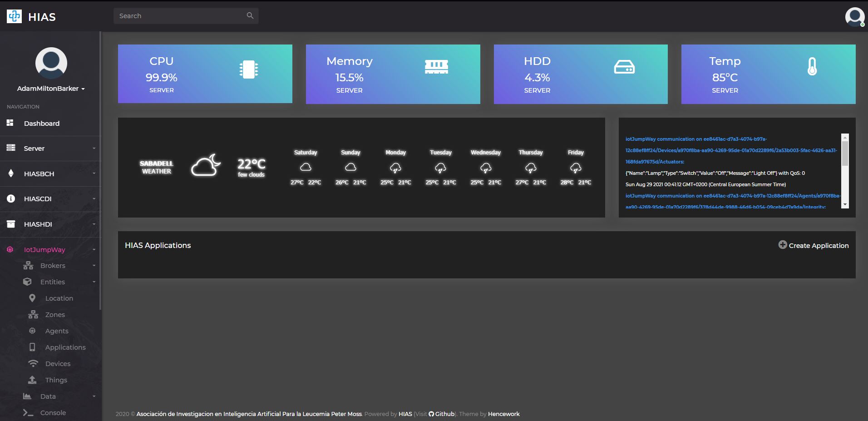Expand the HIASBCH menu arrow
The height and width of the screenshot is (421, 868).
click(x=94, y=173)
